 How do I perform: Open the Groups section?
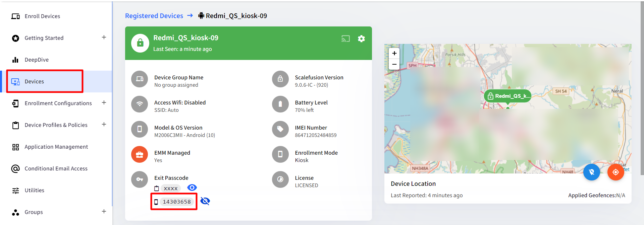[x=34, y=212]
